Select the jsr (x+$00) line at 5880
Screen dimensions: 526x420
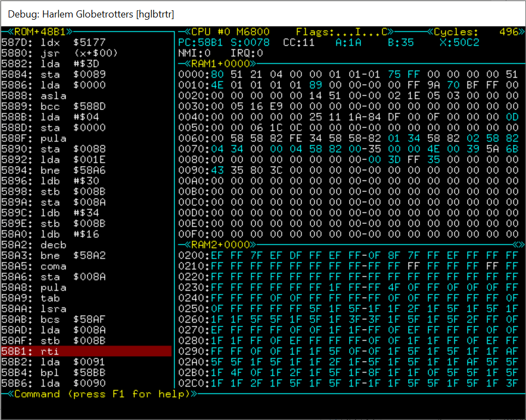click(59, 53)
